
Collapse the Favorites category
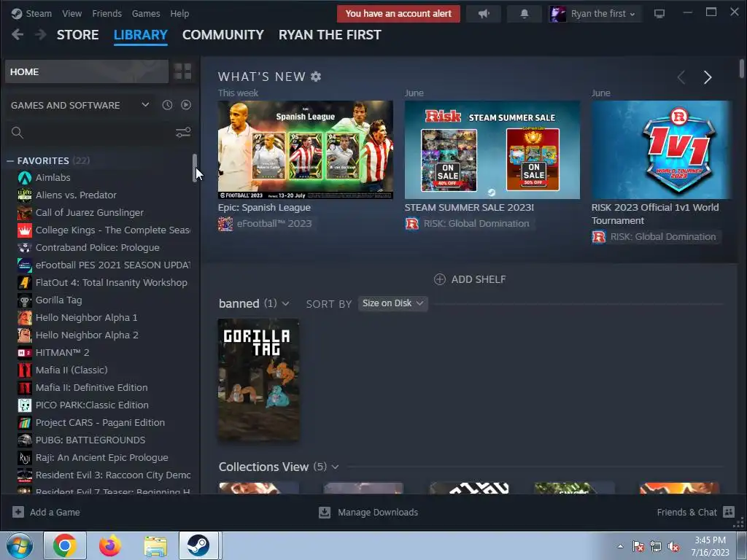(10, 161)
